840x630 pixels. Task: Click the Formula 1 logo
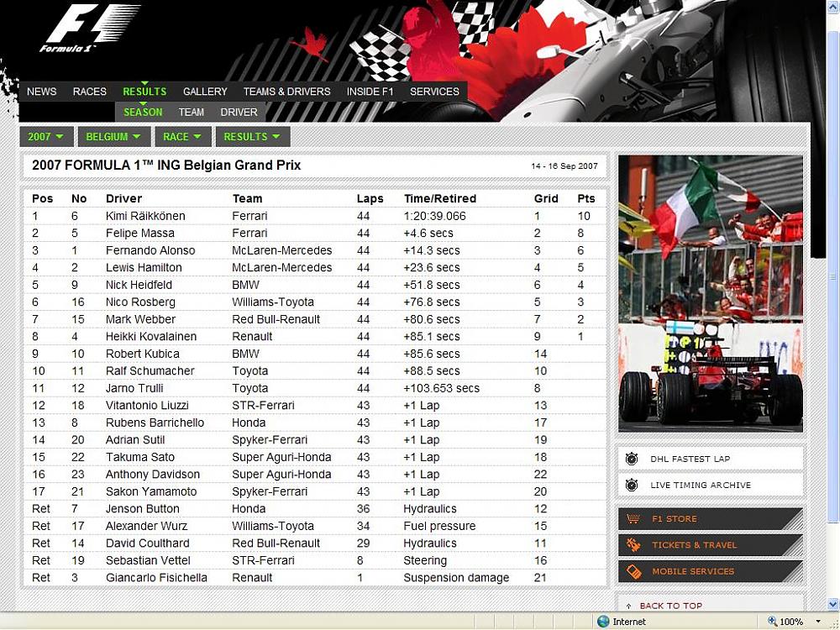pyautogui.click(x=89, y=28)
